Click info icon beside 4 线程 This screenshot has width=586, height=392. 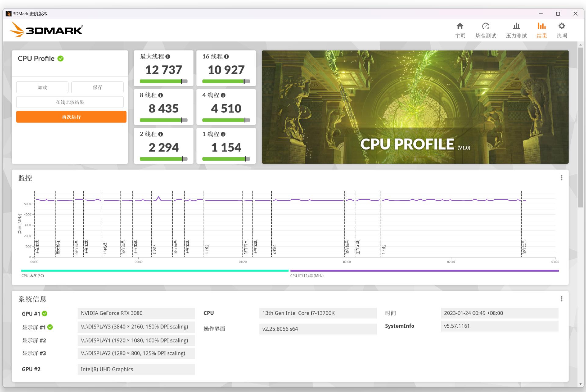point(223,95)
